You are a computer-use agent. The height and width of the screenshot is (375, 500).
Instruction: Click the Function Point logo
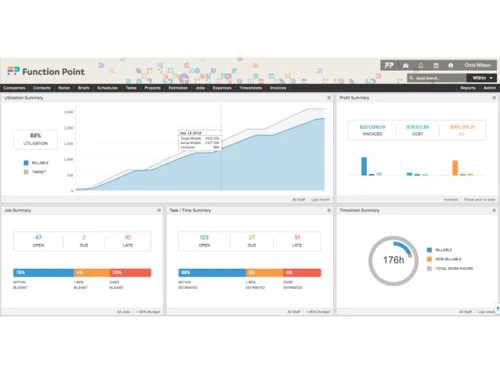pos(46,71)
